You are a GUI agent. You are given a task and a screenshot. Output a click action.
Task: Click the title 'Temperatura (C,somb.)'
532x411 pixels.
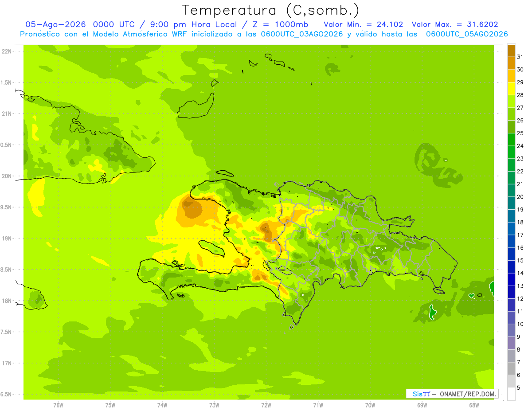pos(271,10)
